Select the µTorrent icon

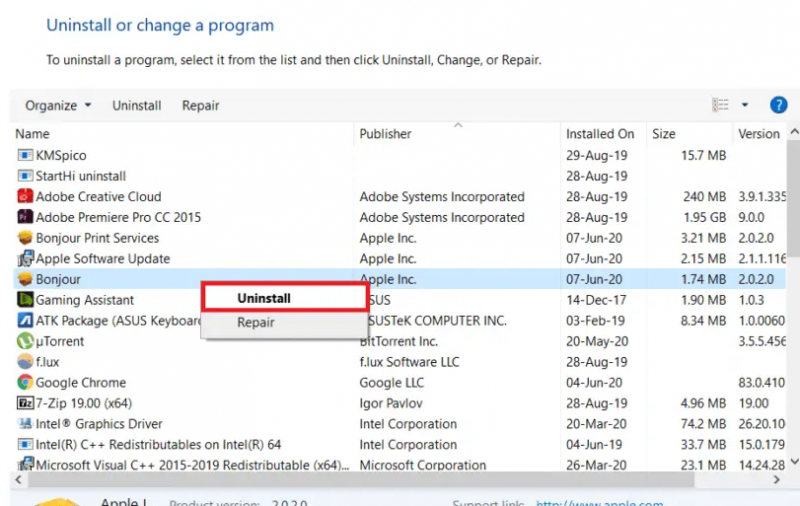pos(25,341)
